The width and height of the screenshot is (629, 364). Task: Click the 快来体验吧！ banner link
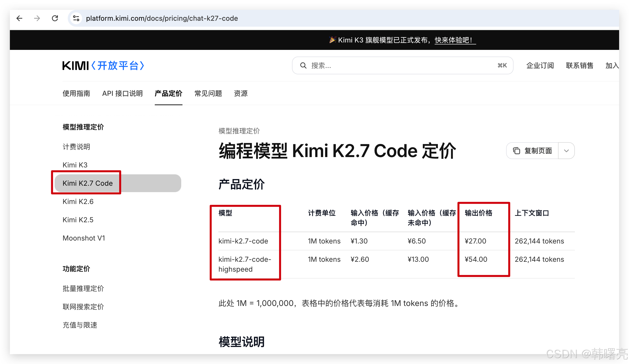point(455,40)
